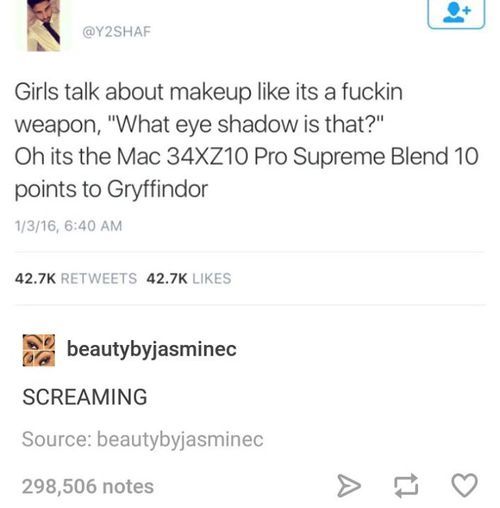Tap the Mac 34XZ10 Pro Supreme line
Viewport: 500px width, 508px height.
coord(247,157)
